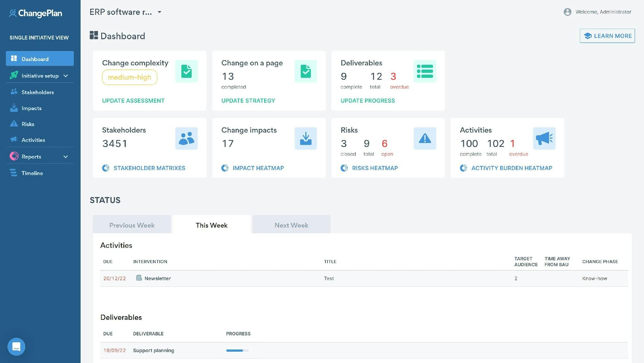Click the Newsletter document icon in Activities table
The height and width of the screenshot is (363, 644).
pos(139,278)
